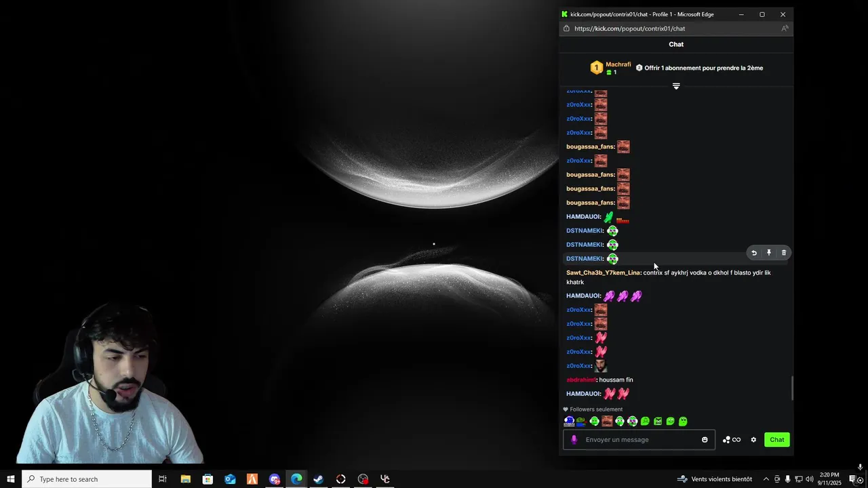Switch to Microsoft Edge in the taskbar
The image size is (868, 488).
[x=296, y=479]
